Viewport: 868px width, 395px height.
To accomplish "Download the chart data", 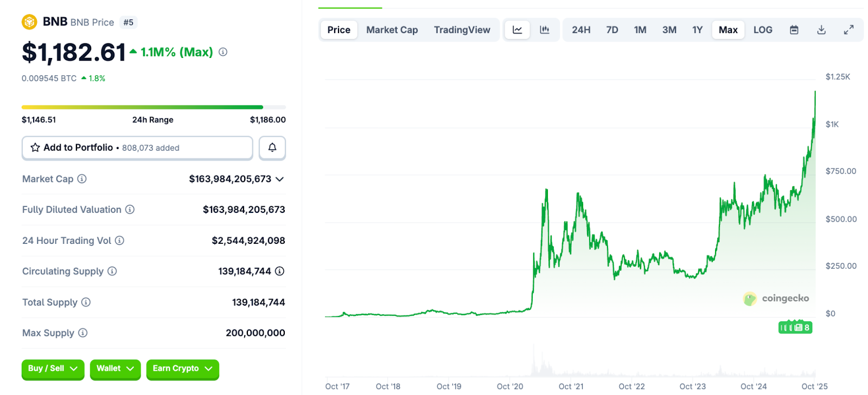I will (x=821, y=30).
